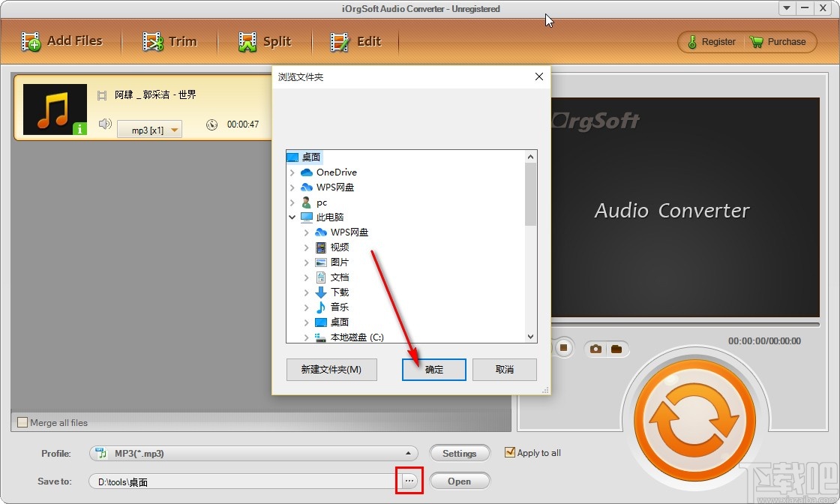The image size is (840, 504).
Task: Open the Trim tool
Action: tap(169, 41)
